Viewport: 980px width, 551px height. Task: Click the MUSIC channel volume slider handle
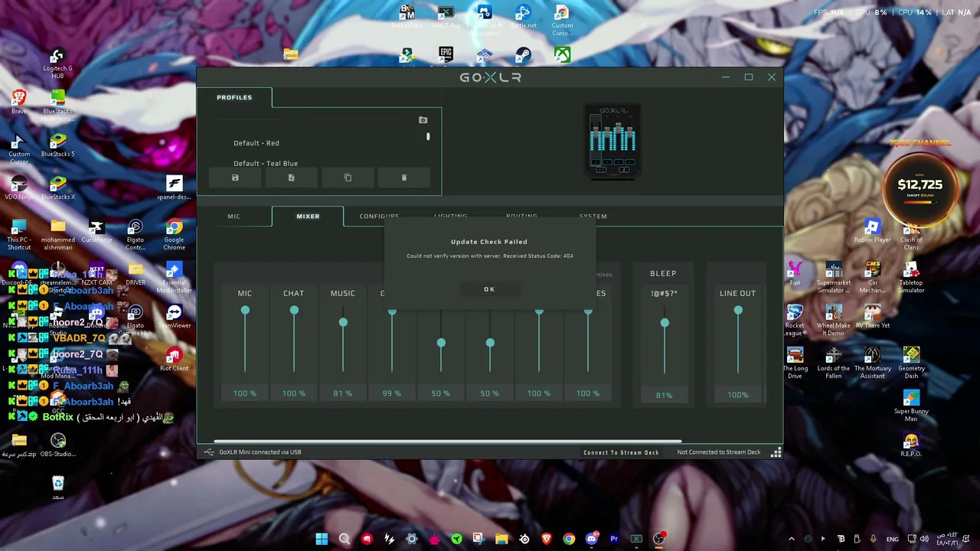point(343,322)
